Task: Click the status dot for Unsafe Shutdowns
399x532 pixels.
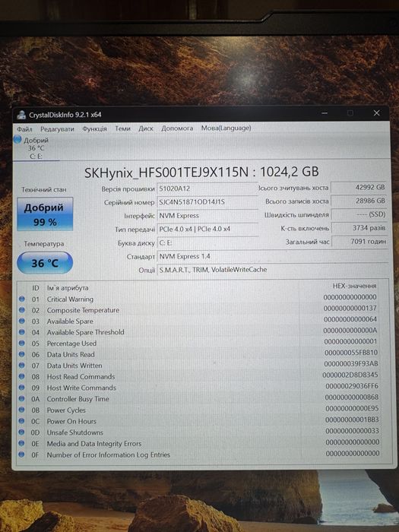Action: pos(22,432)
